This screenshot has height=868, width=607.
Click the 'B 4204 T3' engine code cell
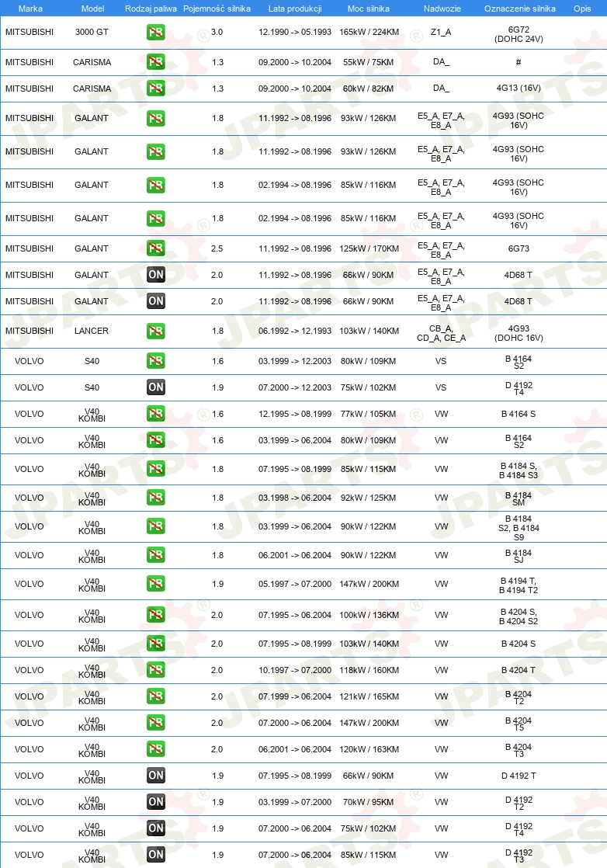point(519,751)
